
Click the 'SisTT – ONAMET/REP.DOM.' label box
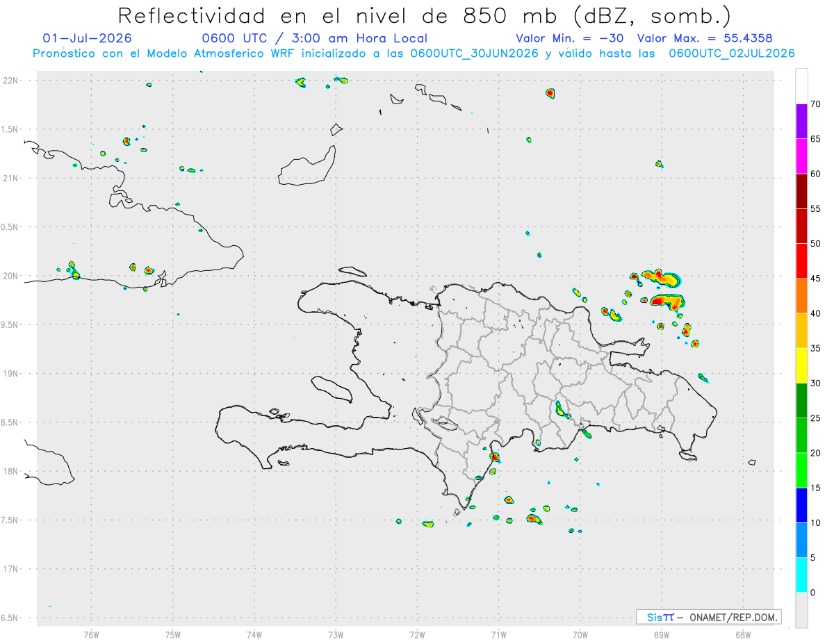709,617
